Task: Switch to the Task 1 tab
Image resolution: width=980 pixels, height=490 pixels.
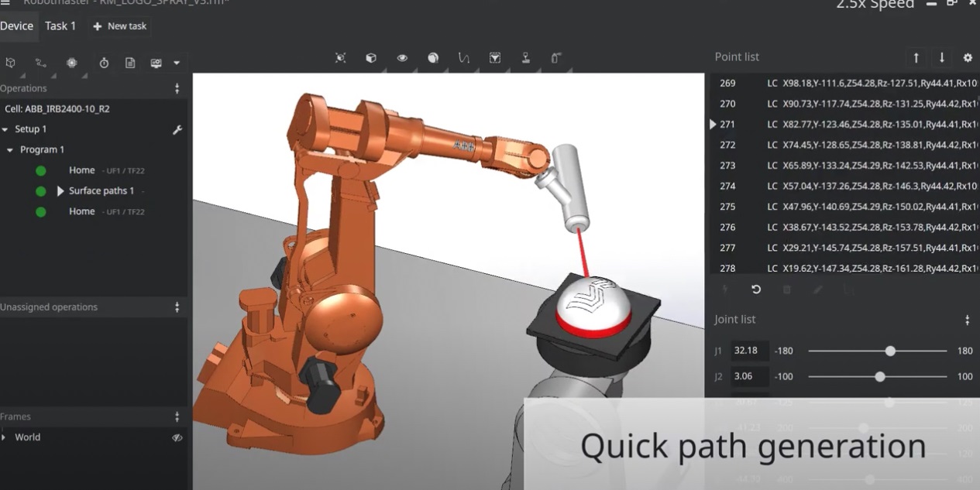Action: pyautogui.click(x=60, y=26)
